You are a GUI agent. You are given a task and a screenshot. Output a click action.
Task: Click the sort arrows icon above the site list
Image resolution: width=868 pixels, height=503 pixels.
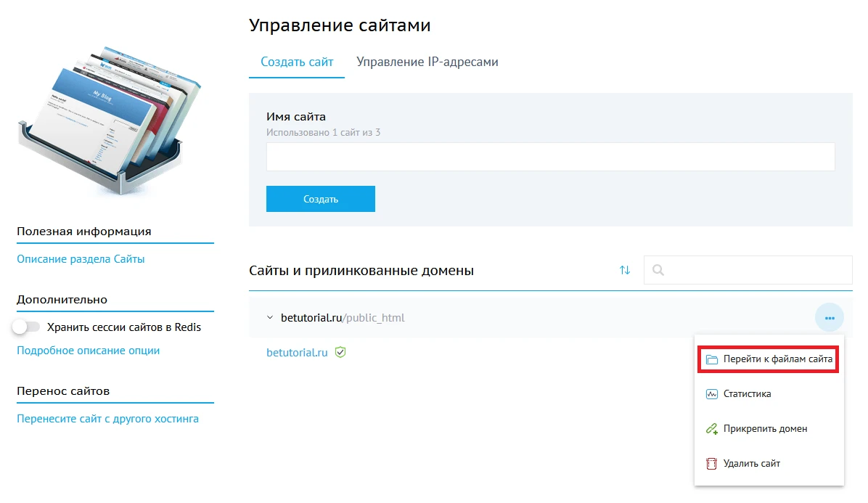[625, 269]
